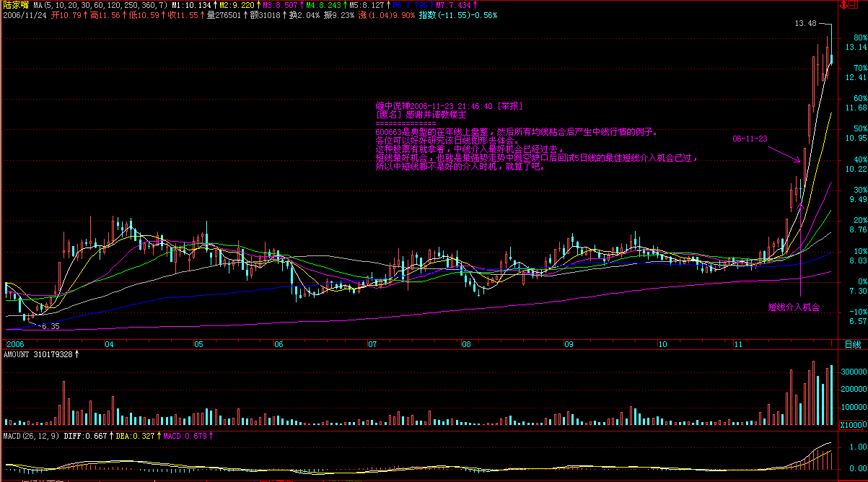This screenshot has height=482, width=868.
Task: Click the 匿名 tag in the annotation
Action: (x=389, y=114)
